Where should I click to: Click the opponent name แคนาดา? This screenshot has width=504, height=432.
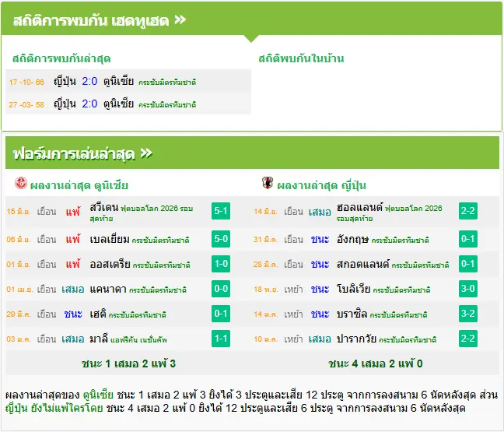point(108,290)
